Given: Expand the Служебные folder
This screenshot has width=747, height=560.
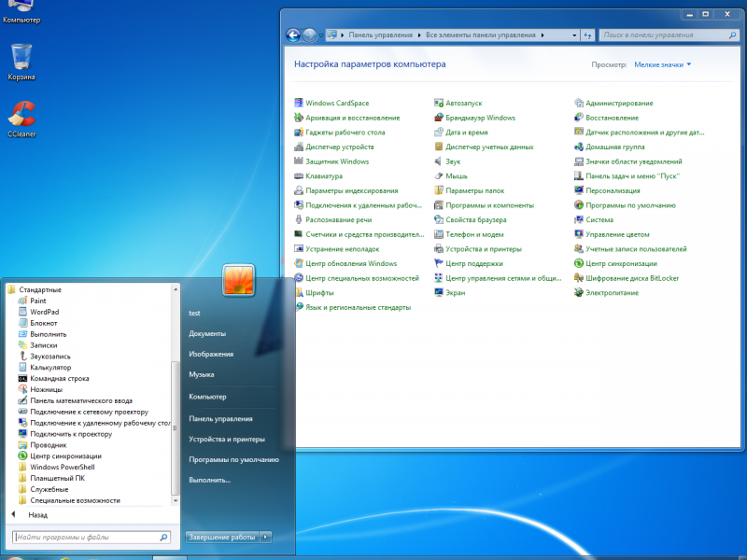Looking at the screenshot, I should tap(44, 489).
